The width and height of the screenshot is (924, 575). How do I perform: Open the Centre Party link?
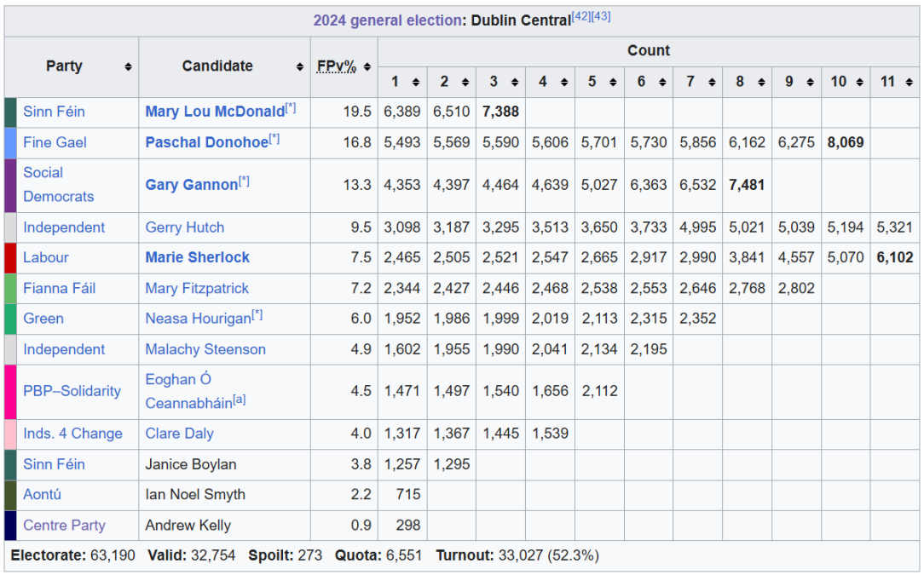(64, 525)
